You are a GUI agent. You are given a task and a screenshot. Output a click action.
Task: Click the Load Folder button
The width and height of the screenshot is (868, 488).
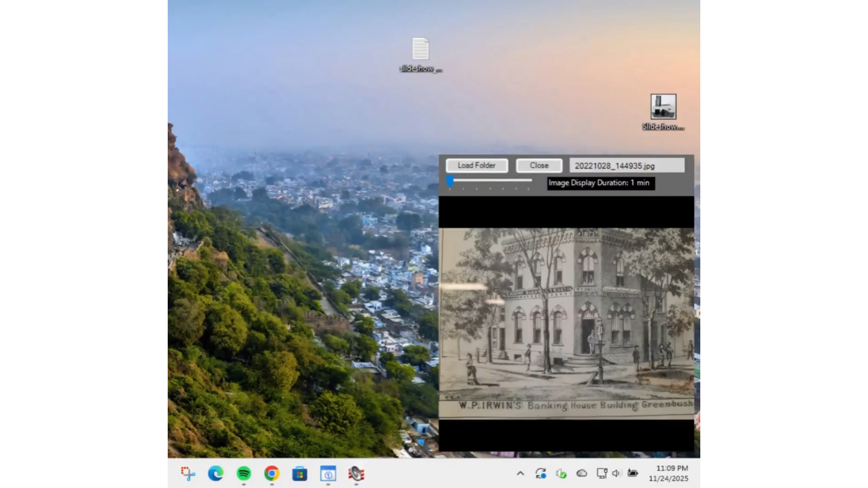(x=476, y=165)
